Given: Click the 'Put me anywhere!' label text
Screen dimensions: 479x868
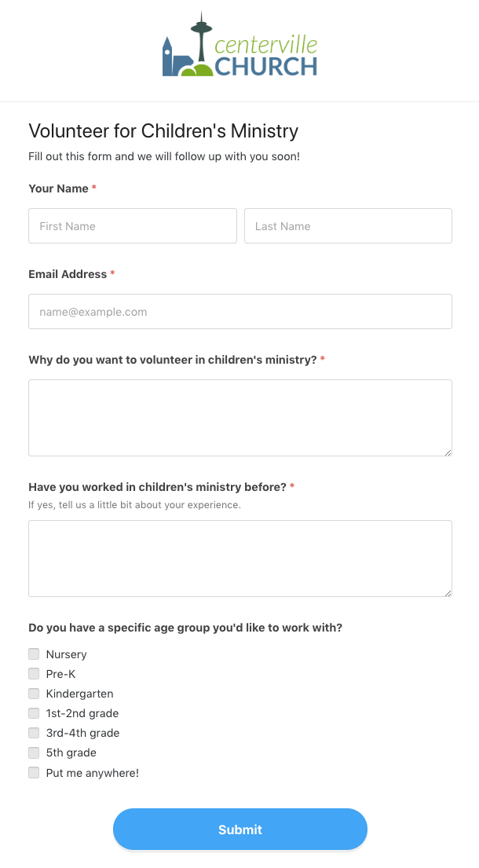Looking at the screenshot, I should (92, 773).
